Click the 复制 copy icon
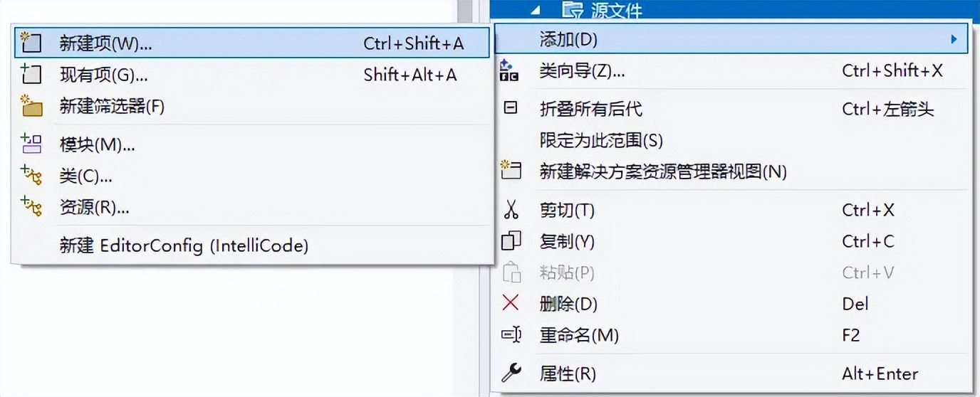This screenshot has width=980, height=397. 511,241
